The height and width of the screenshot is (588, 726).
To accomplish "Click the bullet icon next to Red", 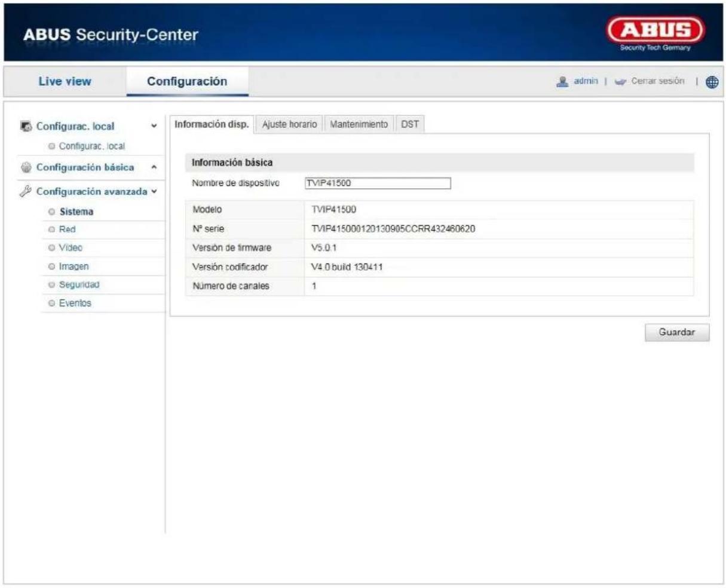I will (x=52, y=230).
